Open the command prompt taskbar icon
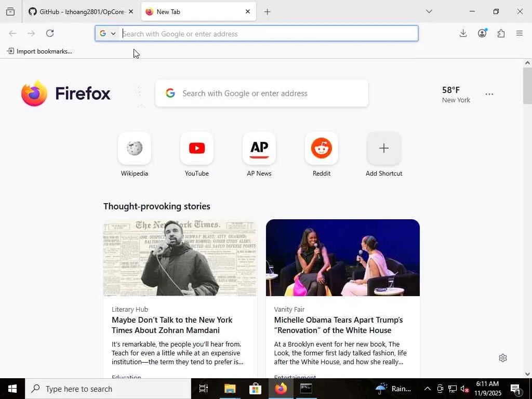532x399 pixels. (306, 389)
